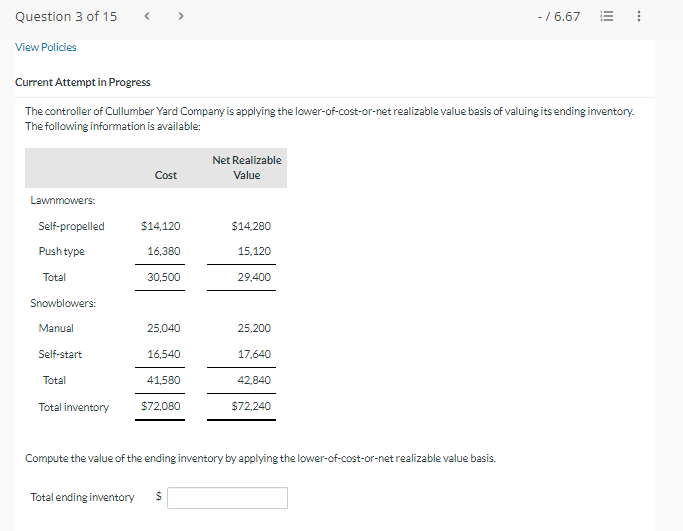Click the Current Attempt in Progress heading
683x531 pixels.
pyautogui.click(x=83, y=82)
